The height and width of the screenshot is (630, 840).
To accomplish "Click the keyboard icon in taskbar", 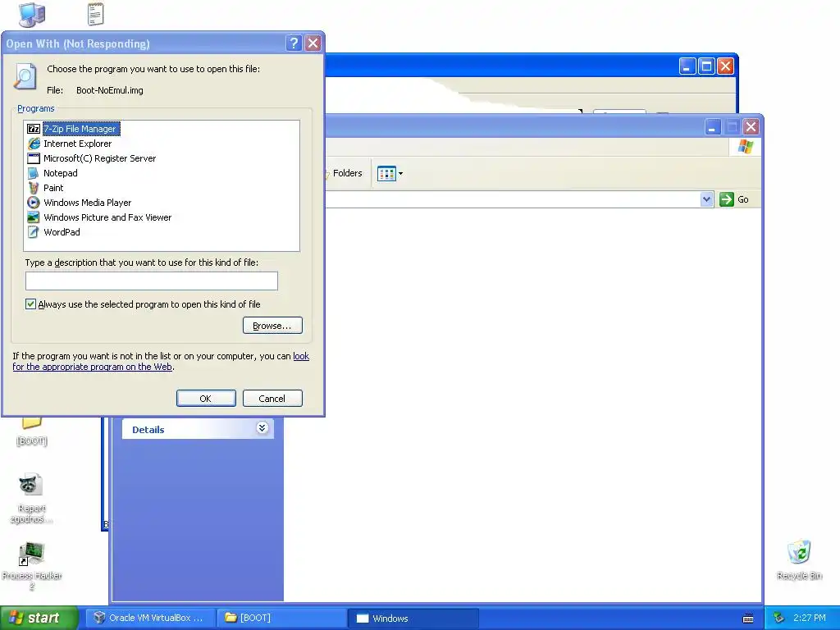I will pos(748,619).
